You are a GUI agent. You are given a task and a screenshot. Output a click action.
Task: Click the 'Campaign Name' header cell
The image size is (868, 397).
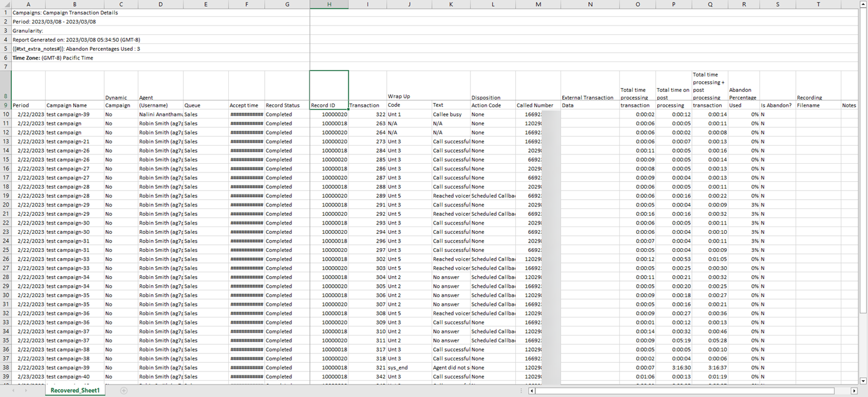click(x=74, y=105)
